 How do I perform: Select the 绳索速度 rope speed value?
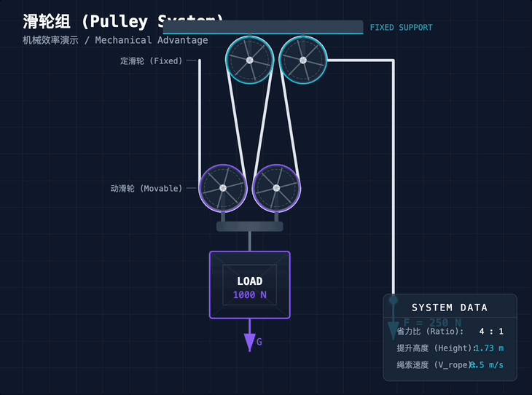487,364
